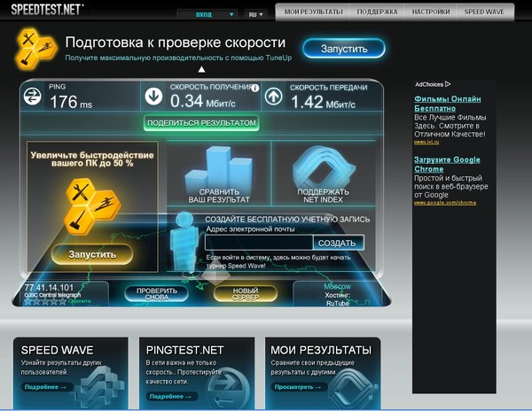This screenshot has height=411, width=532.
Task: Open the Поддержка tab
Action: click(x=377, y=12)
